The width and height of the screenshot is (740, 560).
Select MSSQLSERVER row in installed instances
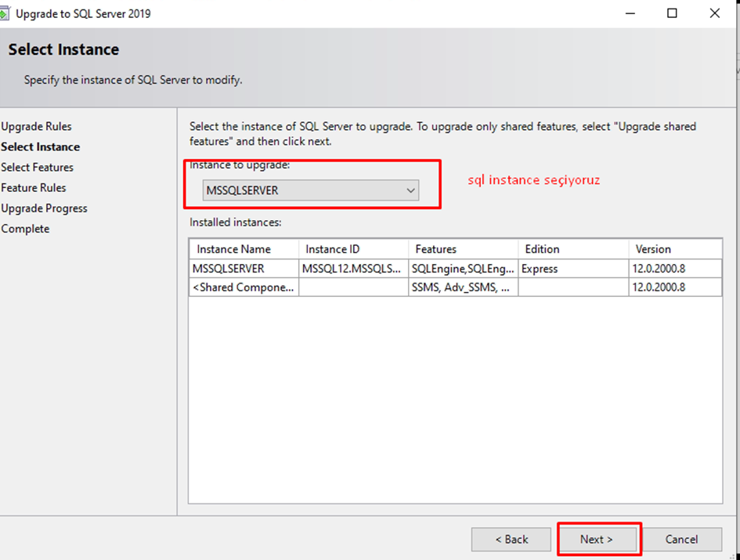click(456, 268)
